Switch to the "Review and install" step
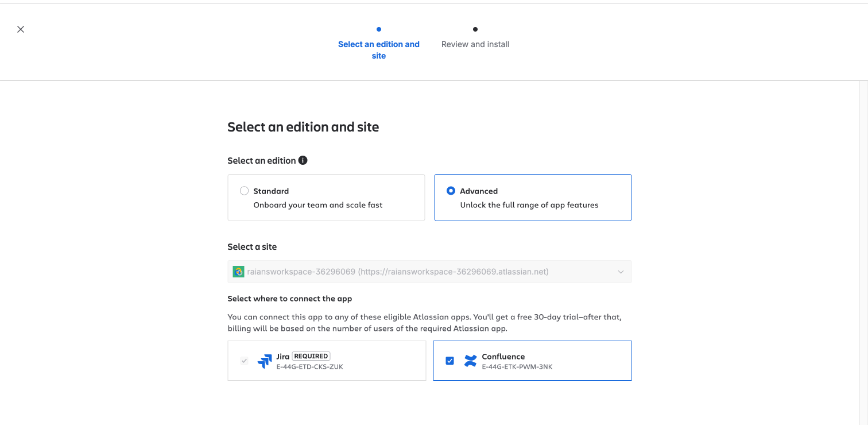The height and width of the screenshot is (425, 868). (475, 44)
